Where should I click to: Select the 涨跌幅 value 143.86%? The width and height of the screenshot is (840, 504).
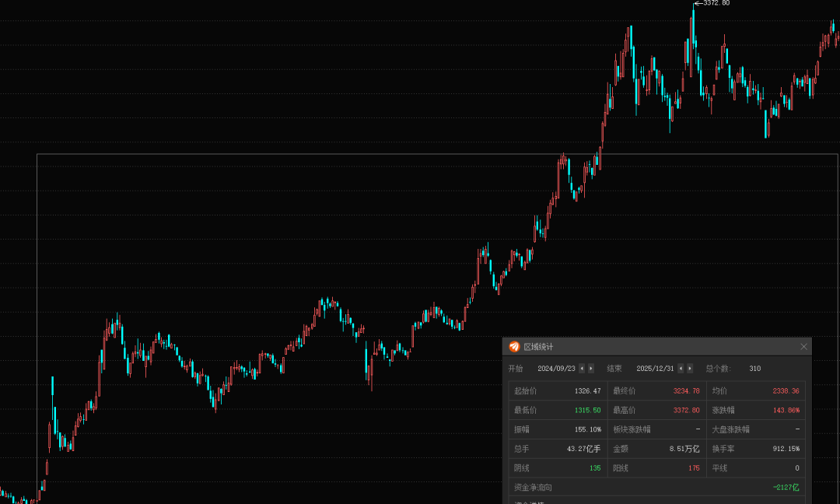click(786, 410)
